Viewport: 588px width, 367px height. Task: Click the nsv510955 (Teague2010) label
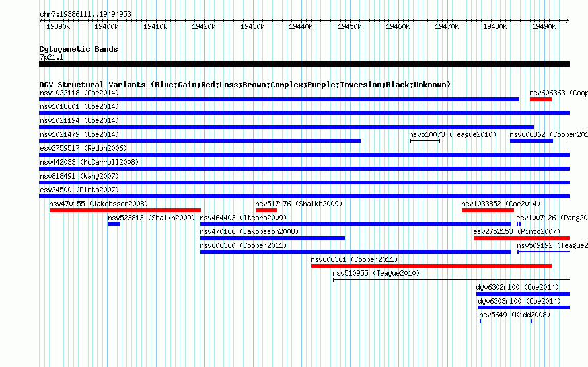(376, 273)
